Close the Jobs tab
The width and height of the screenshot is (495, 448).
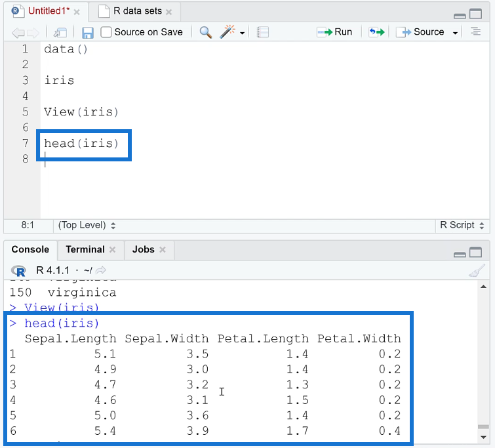(163, 250)
